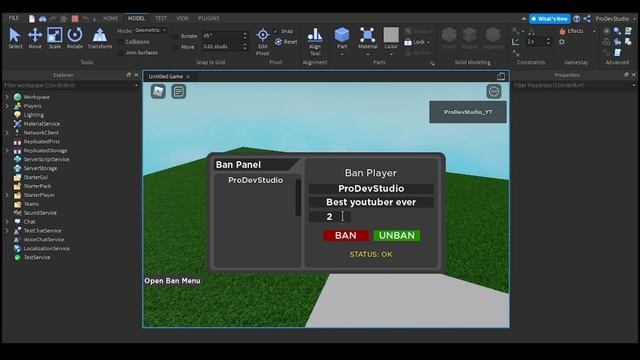
Task: Click the New file icon in the top bar
Action: point(32,19)
